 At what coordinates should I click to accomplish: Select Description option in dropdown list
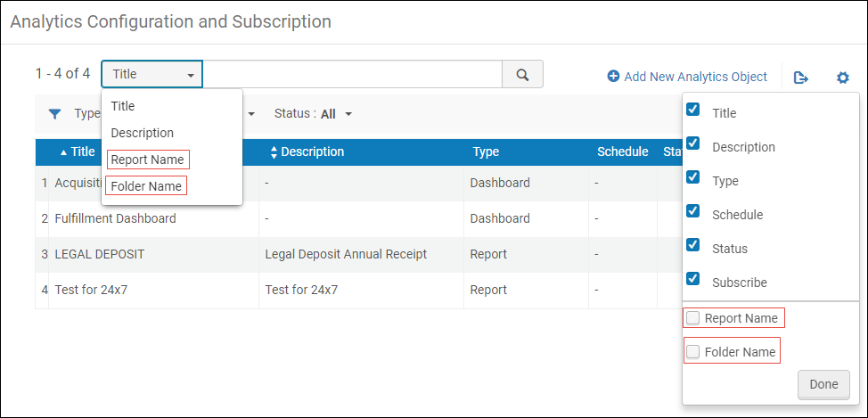point(142,133)
